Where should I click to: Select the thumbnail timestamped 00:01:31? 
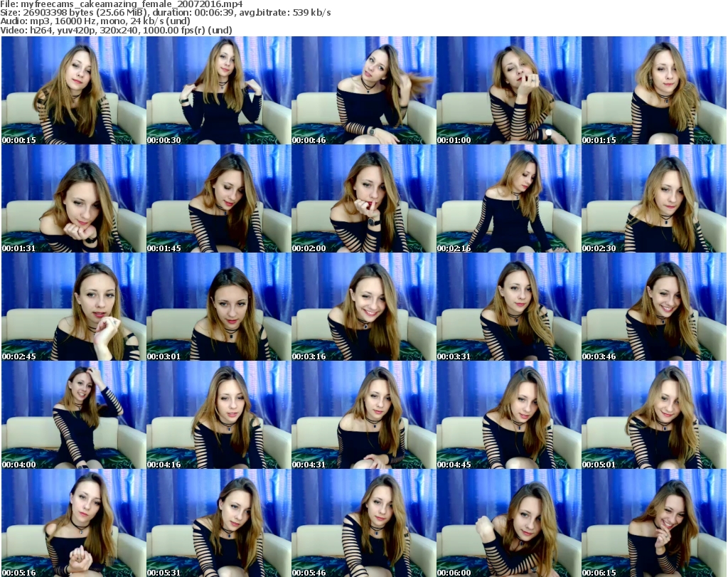pos(74,198)
